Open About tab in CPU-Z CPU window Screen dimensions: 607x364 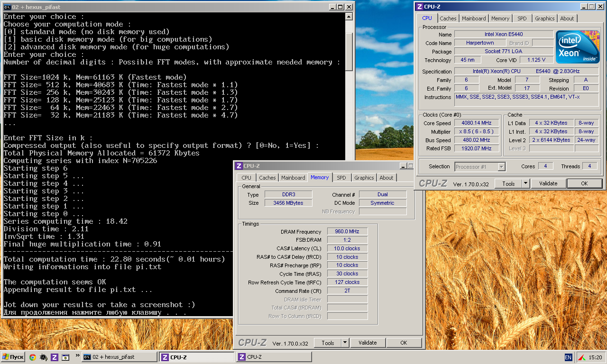click(x=567, y=18)
